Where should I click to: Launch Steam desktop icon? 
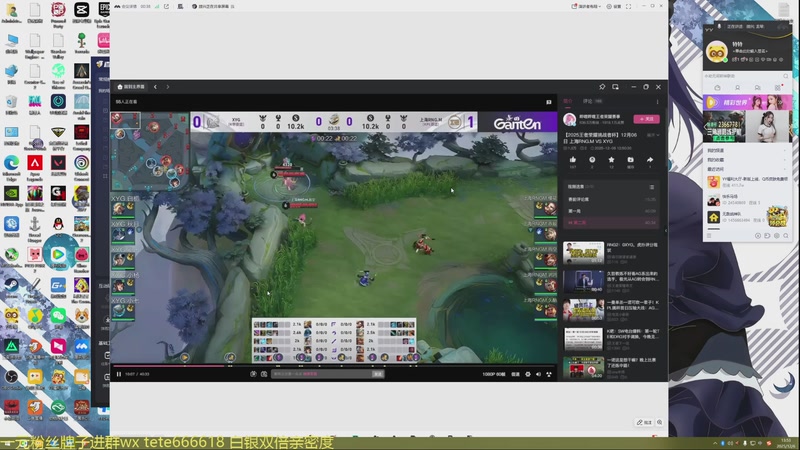(11, 288)
